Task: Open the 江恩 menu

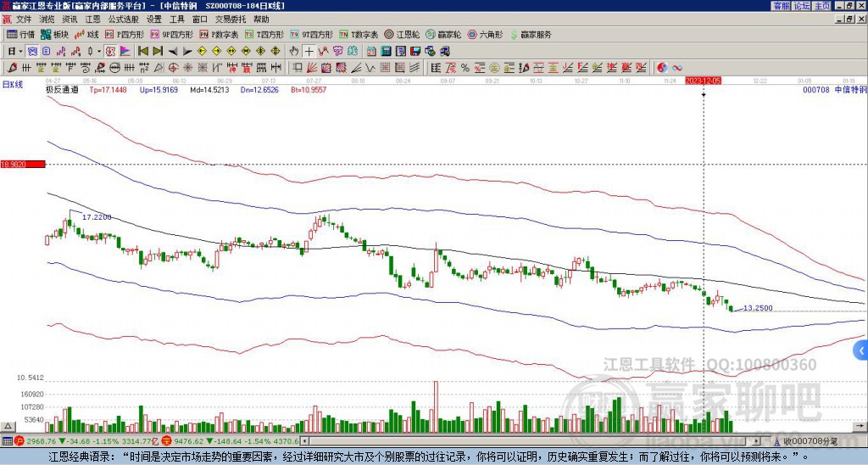Action: (x=92, y=19)
